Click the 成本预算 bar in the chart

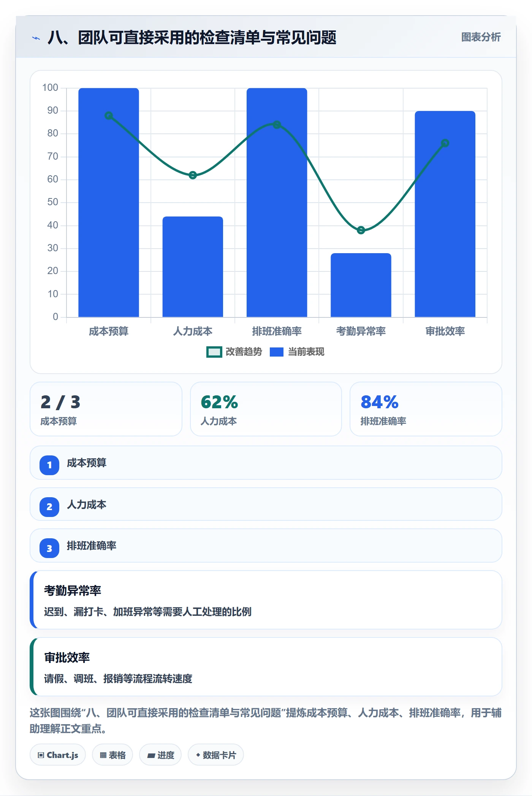pyautogui.click(x=109, y=203)
